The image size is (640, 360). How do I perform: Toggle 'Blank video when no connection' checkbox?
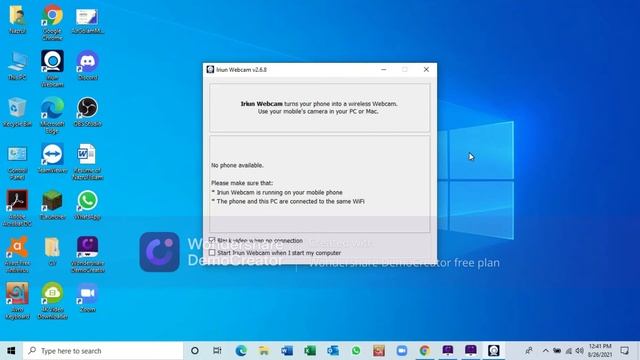pyautogui.click(x=212, y=240)
